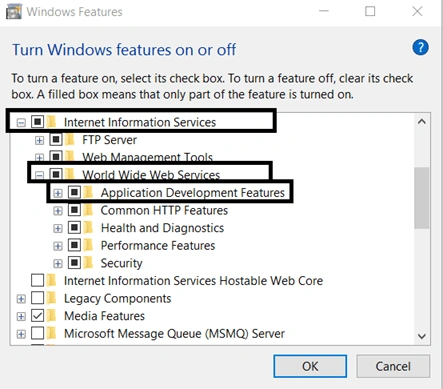Enable Internet Information Services Hostable Web Core checkbox
The width and height of the screenshot is (443, 389).
click(x=37, y=280)
